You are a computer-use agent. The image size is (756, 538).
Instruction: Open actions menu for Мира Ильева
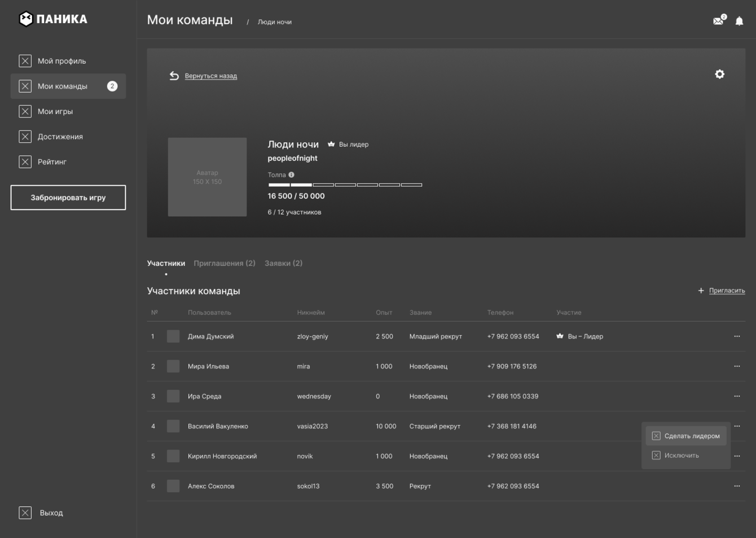[737, 366]
